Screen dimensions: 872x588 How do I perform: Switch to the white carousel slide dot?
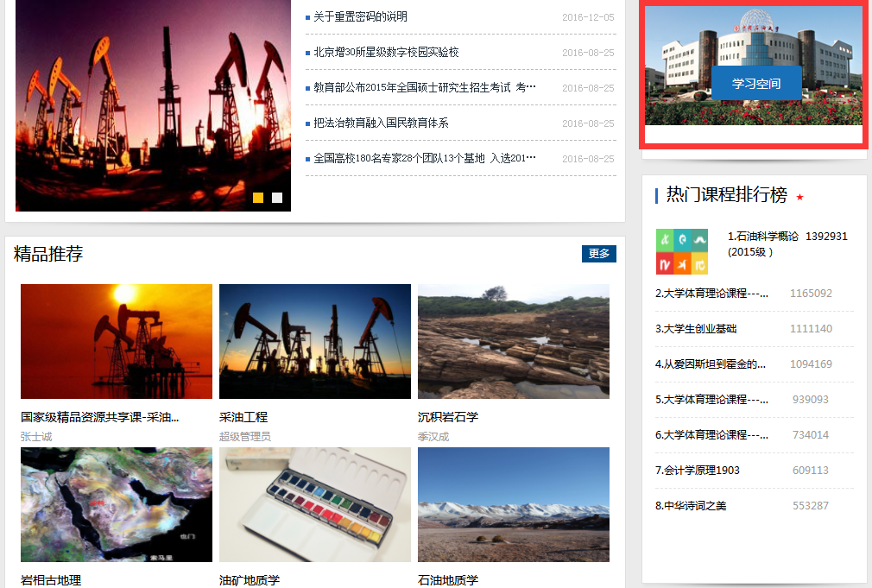(277, 198)
